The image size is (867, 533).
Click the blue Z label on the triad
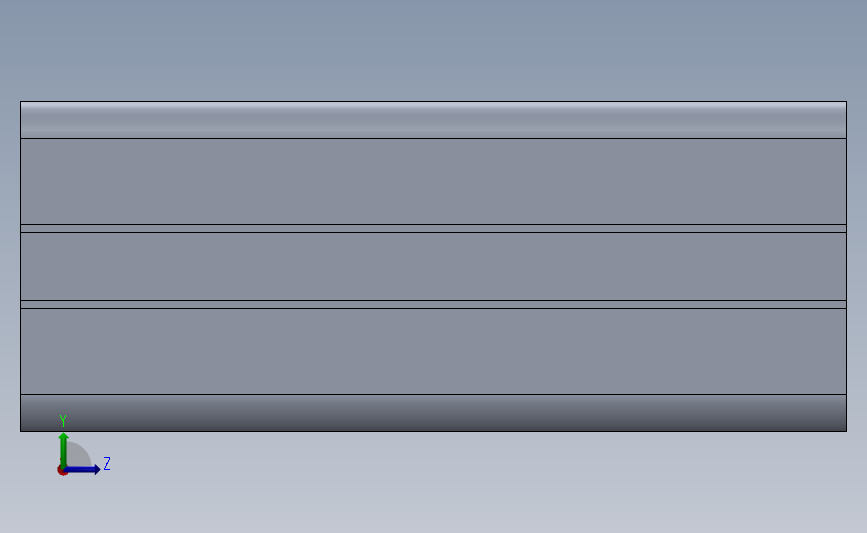(107, 463)
